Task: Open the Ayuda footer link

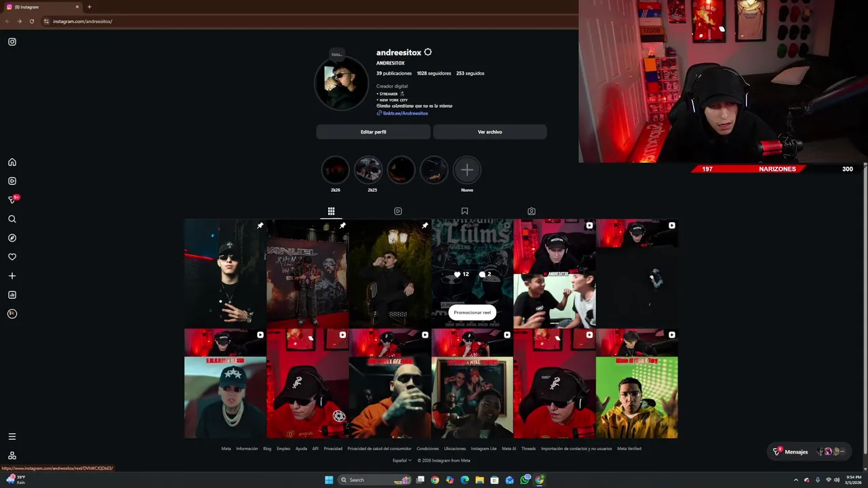Action: tap(301, 449)
